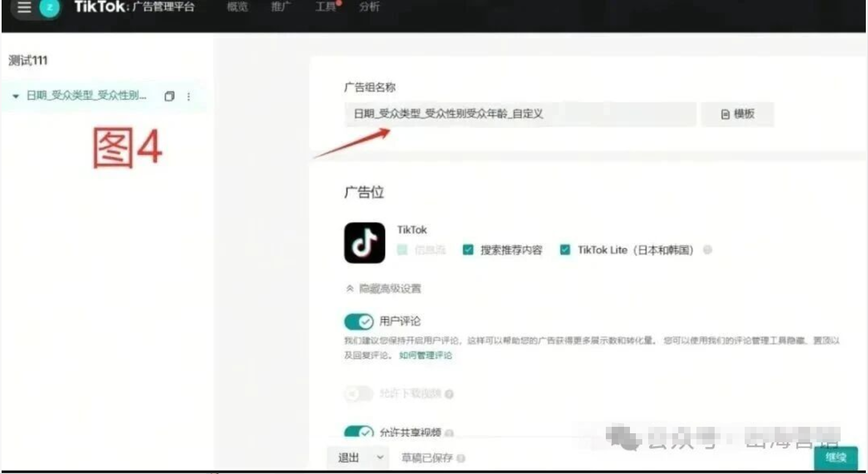Screen dimensions: 868x474
Task: Click the info icon beside TikTok Lite
Action: click(x=708, y=250)
